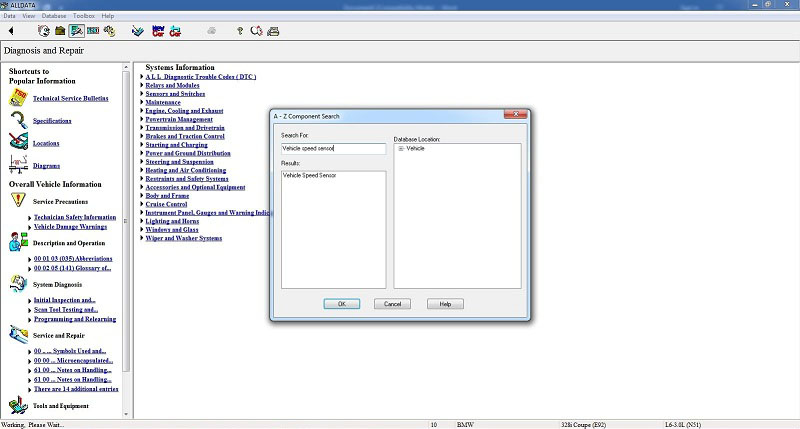The width and height of the screenshot is (800, 429).
Task: Click the Specifications wrench icon
Action: coord(17,120)
